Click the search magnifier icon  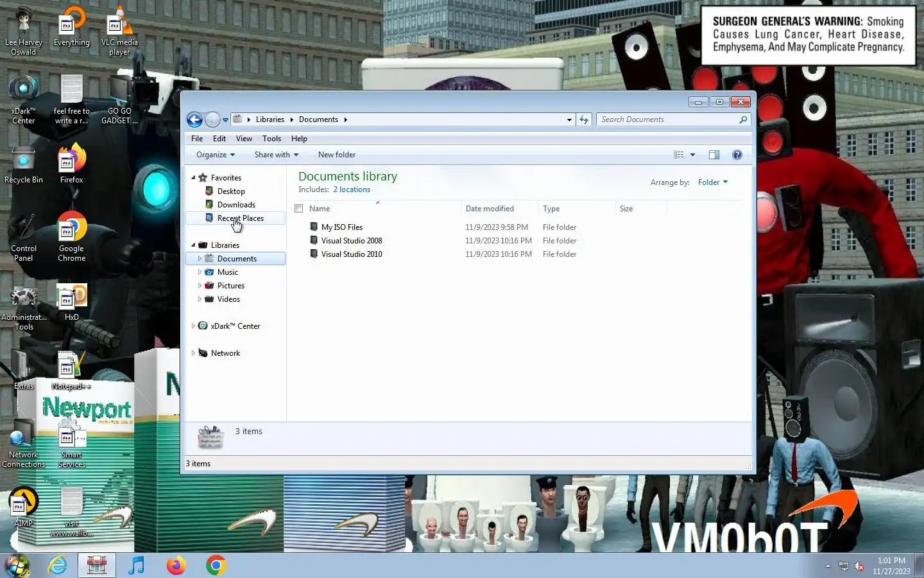tap(743, 119)
